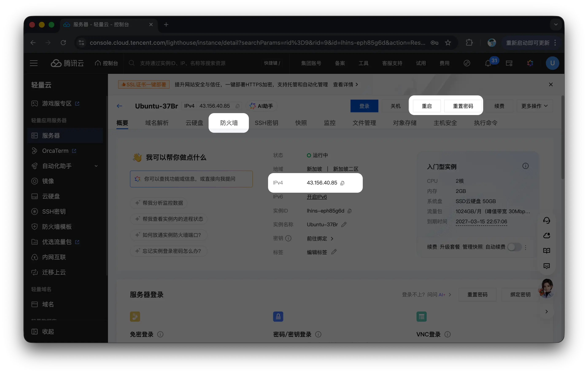Image resolution: width=588 pixels, height=374 pixels.
Task: Click the AI助手 button
Action: 261,106
